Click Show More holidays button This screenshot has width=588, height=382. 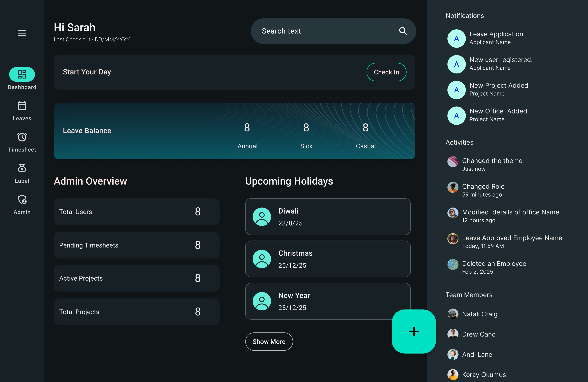point(269,342)
